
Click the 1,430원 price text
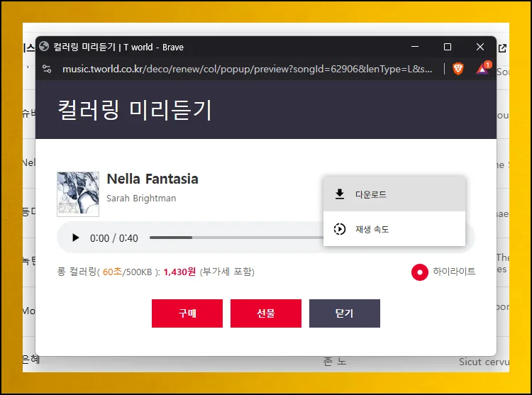(x=179, y=272)
